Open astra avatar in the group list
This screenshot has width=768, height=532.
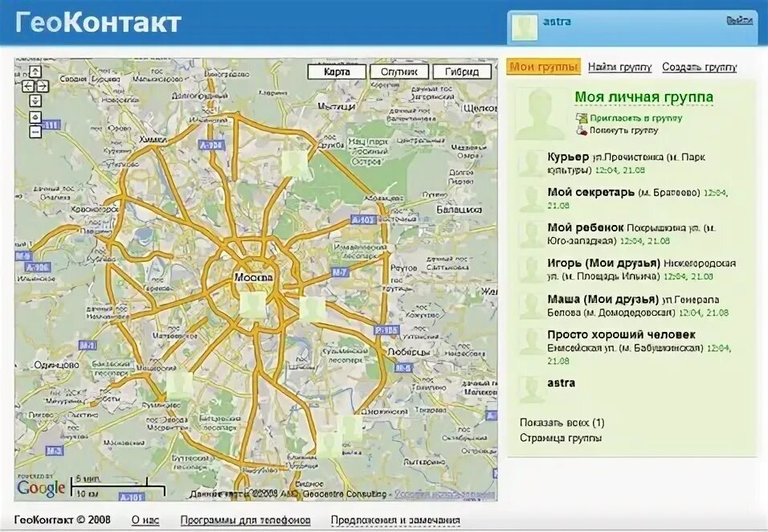pos(532,390)
